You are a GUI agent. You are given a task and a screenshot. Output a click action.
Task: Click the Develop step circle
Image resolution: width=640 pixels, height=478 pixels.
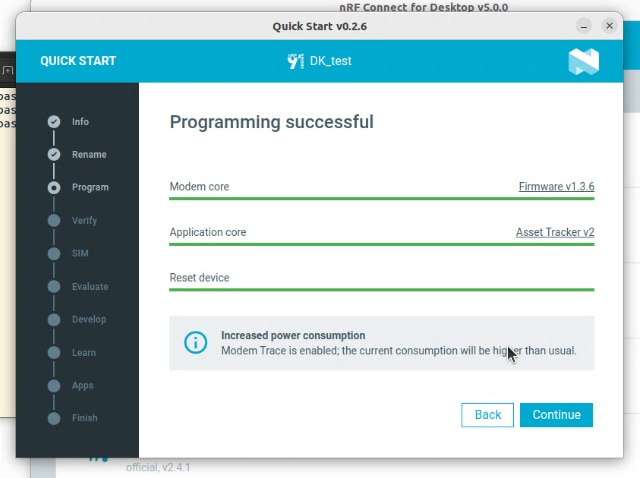pyautogui.click(x=54, y=319)
